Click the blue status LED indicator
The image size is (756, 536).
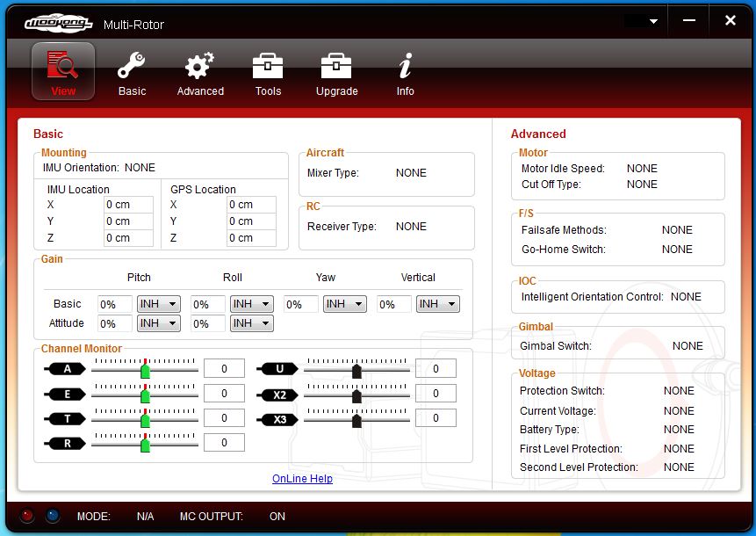(53, 516)
